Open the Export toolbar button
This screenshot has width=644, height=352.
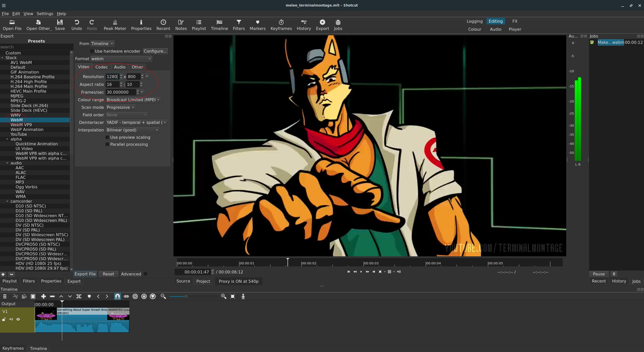(x=322, y=25)
